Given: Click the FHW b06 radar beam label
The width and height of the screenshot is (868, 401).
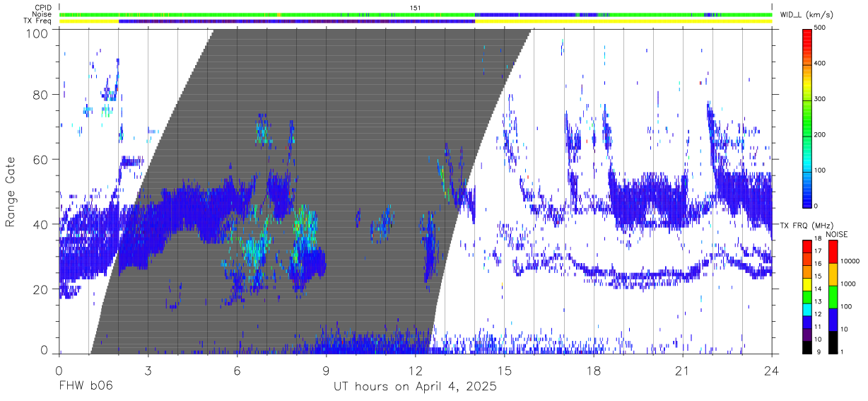Looking at the screenshot, I should [x=86, y=387].
